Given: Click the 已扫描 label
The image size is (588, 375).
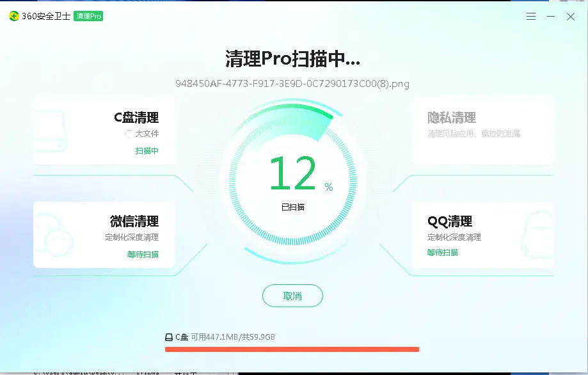Looking at the screenshot, I should pyautogui.click(x=293, y=207).
